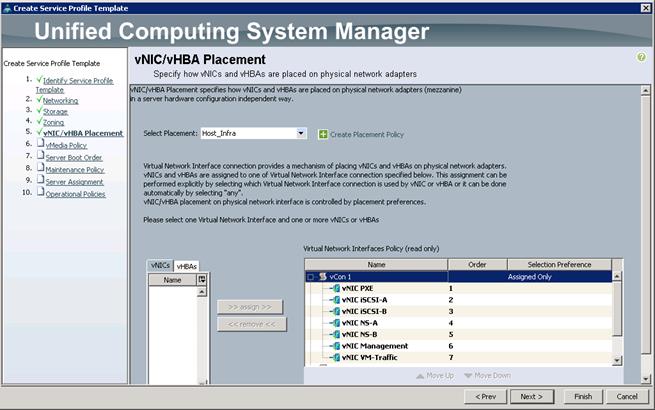The height and width of the screenshot is (410, 655).
Task: Click the Assigned Only cell for vCon 1
Action: click(x=530, y=277)
